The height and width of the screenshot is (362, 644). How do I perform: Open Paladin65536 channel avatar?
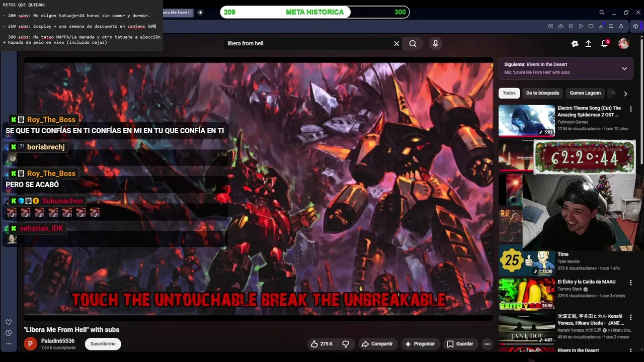(x=31, y=344)
